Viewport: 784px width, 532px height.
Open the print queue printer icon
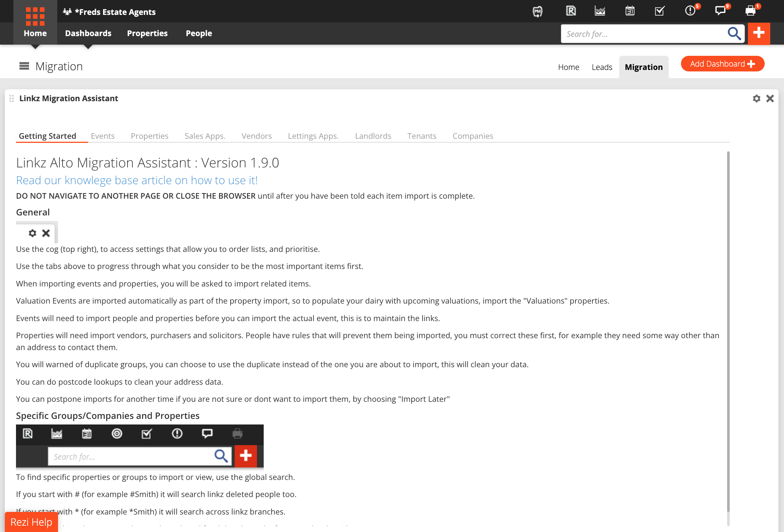tap(751, 10)
